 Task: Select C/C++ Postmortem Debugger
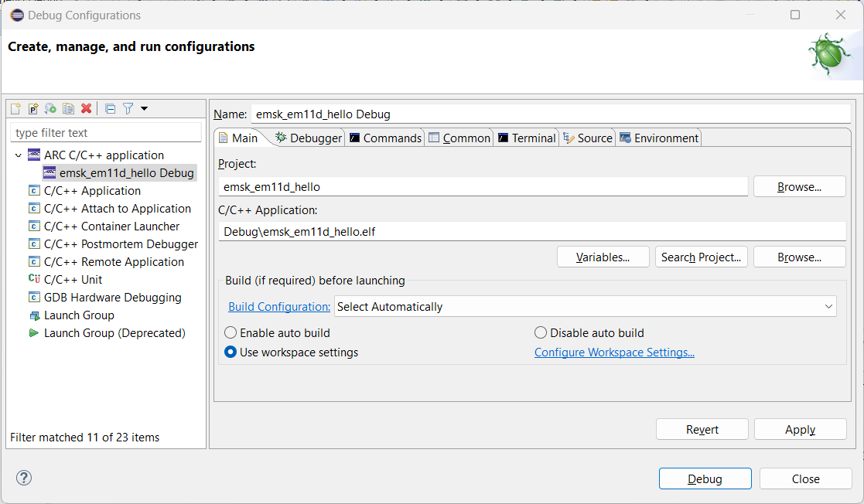coord(114,244)
